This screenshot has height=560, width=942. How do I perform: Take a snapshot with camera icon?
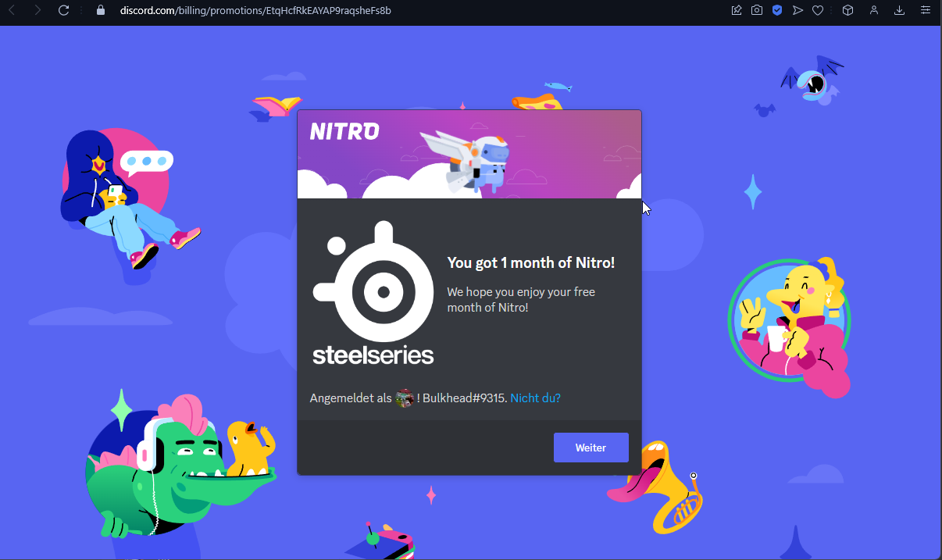[756, 10]
